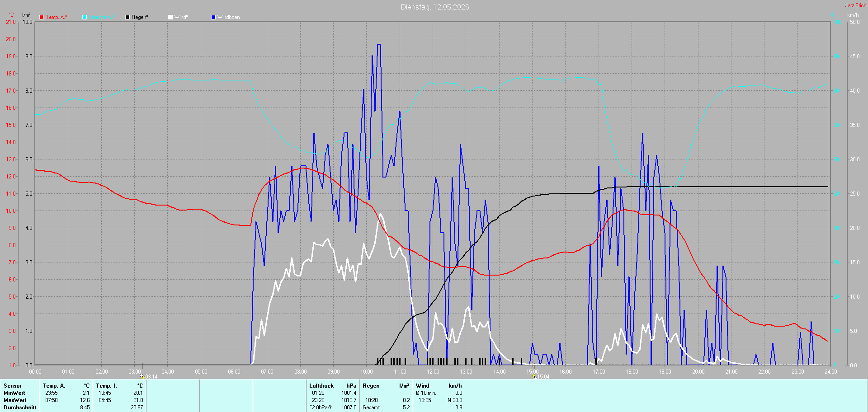Click the '15:04' sunset time text
Viewport: 868px width, 412px height.
click(x=543, y=377)
